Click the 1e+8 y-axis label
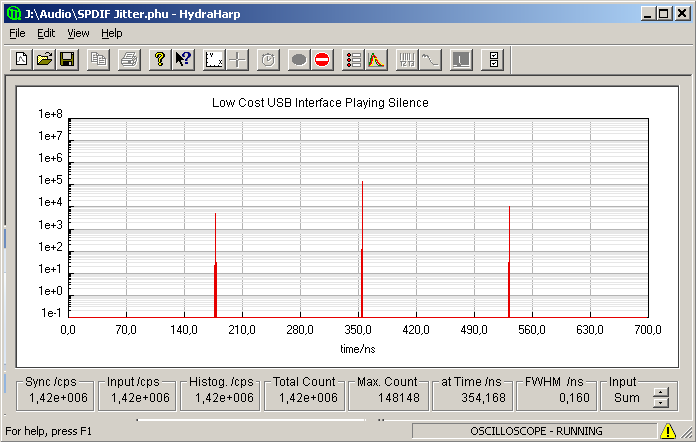696x442 pixels. [x=50, y=114]
